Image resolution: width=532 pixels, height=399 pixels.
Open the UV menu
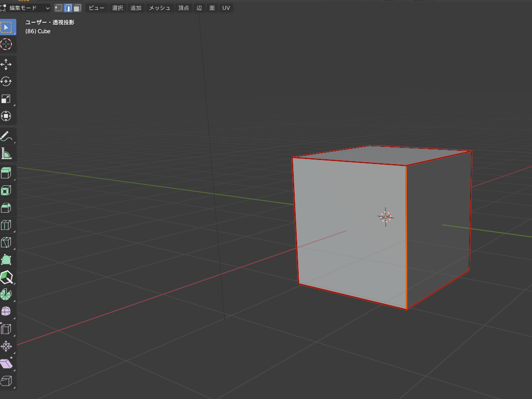point(226,8)
